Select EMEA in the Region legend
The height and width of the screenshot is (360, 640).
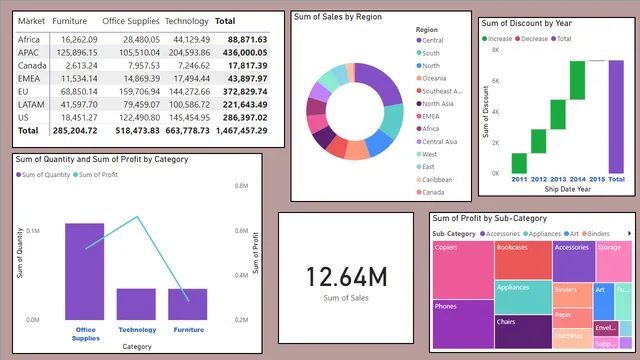pos(428,116)
